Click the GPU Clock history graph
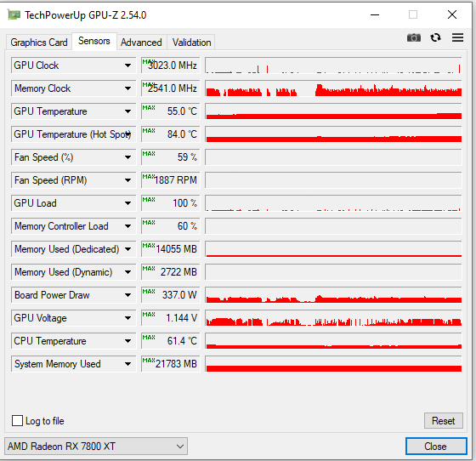 [333, 65]
